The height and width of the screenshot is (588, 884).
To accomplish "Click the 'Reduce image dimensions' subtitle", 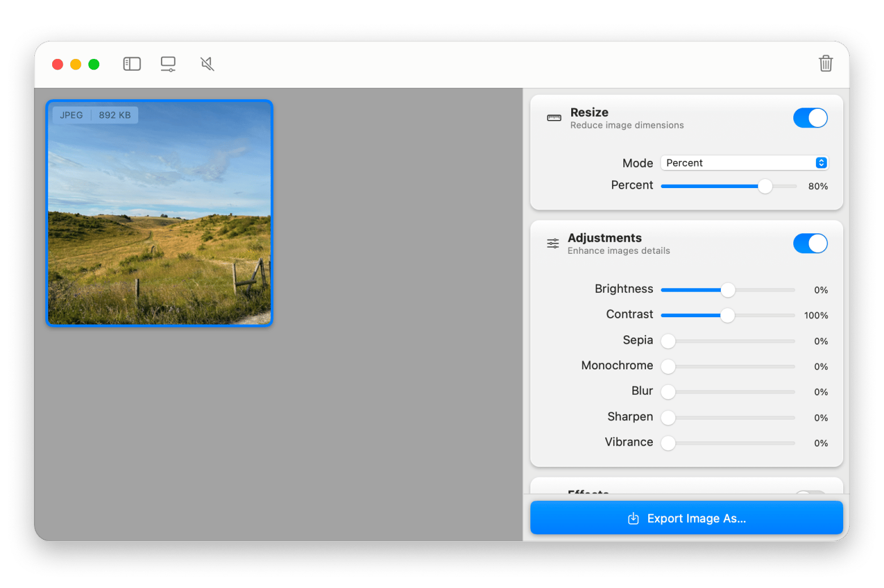I will click(x=627, y=125).
